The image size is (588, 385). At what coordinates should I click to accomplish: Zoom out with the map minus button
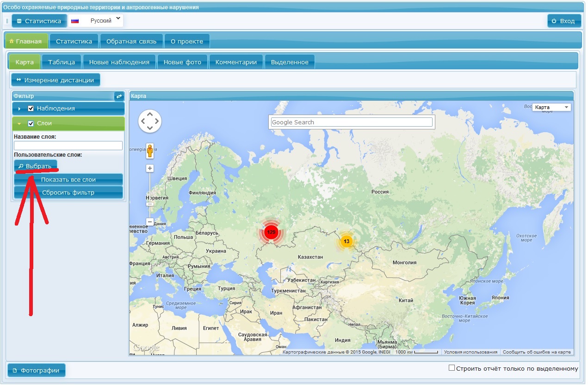150,222
